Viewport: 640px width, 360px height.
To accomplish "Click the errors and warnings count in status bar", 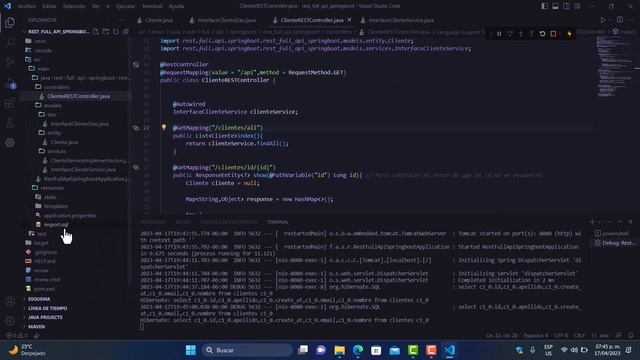I will click(17, 336).
